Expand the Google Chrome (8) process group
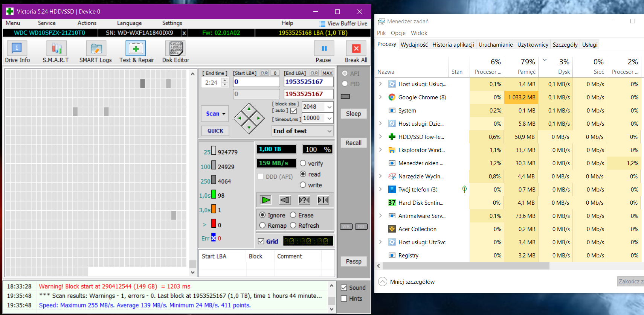The image size is (644, 315). click(x=380, y=97)
